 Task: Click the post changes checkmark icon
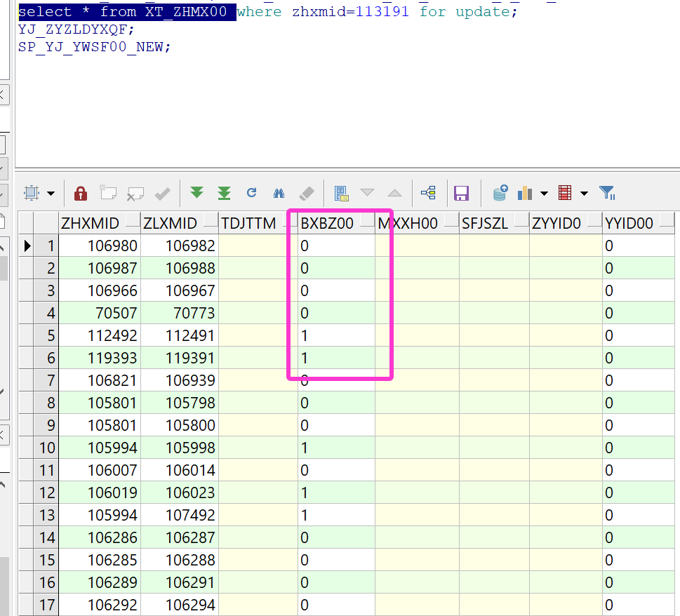pos(162,193)
